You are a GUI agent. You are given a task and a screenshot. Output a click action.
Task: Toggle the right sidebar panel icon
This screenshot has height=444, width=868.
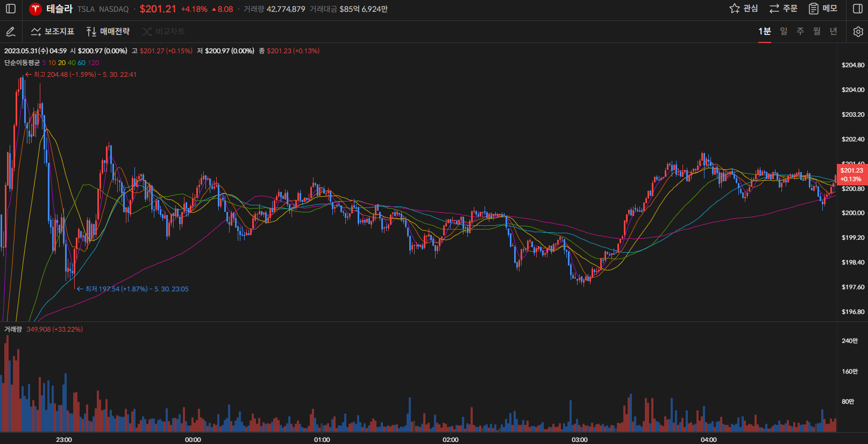click(x=858, y=9)
